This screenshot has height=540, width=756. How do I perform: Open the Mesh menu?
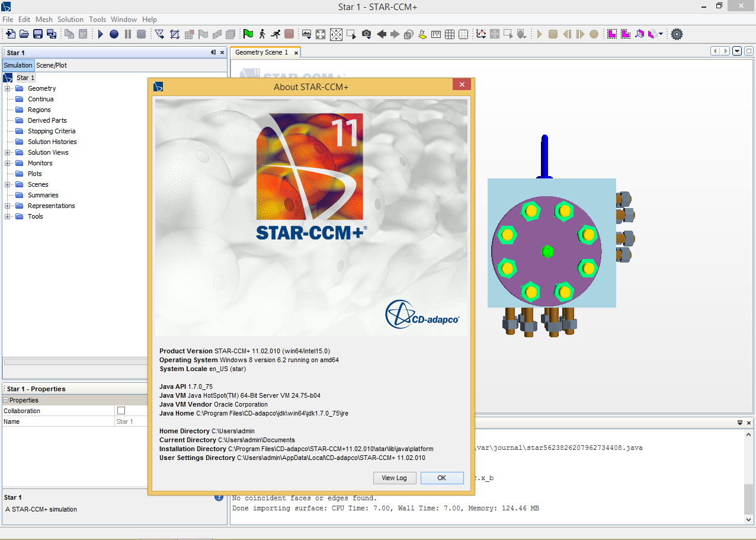coord(44,20)
